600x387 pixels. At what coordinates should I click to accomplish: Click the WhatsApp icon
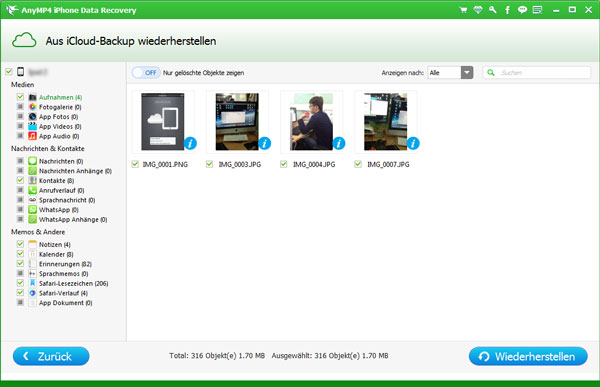click(33, 209)
